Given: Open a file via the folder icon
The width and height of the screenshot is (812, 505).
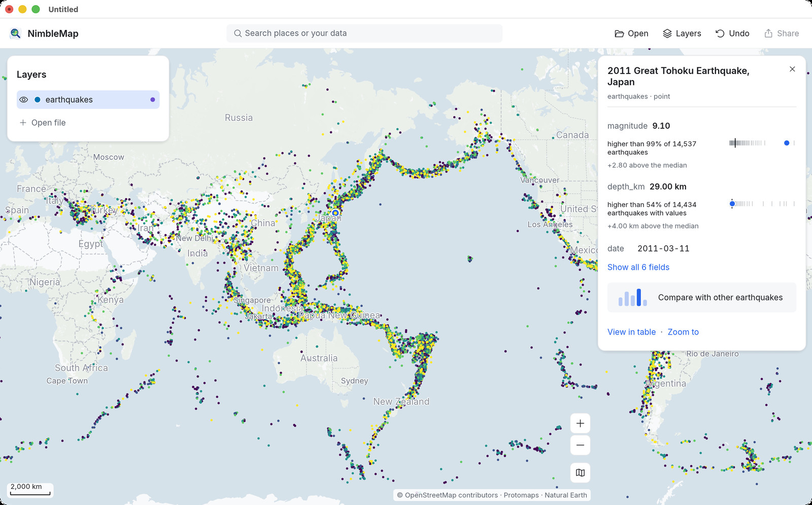Looking at the screenshot, I should pos(631,33).
